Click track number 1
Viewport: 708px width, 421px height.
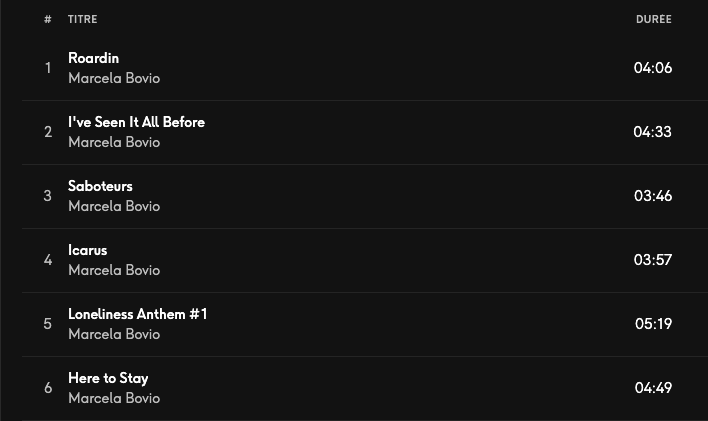(x=47, y=68)
